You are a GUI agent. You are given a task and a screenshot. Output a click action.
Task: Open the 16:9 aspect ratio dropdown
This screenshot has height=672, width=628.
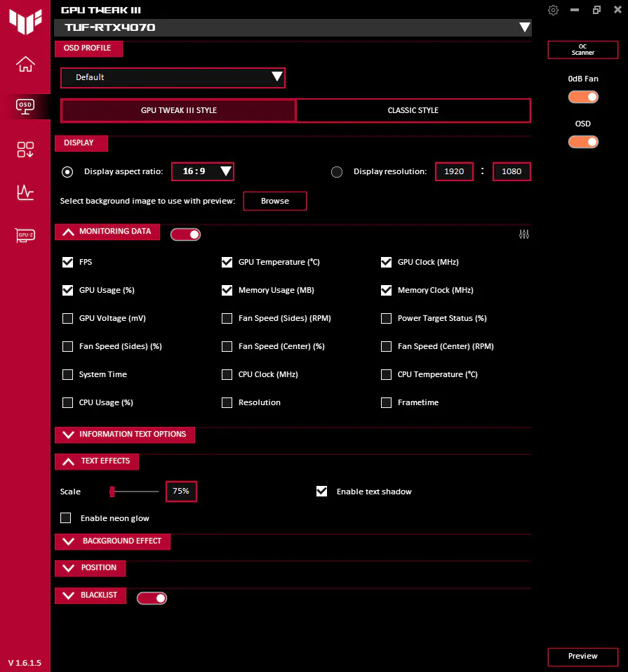pos(203,171)
